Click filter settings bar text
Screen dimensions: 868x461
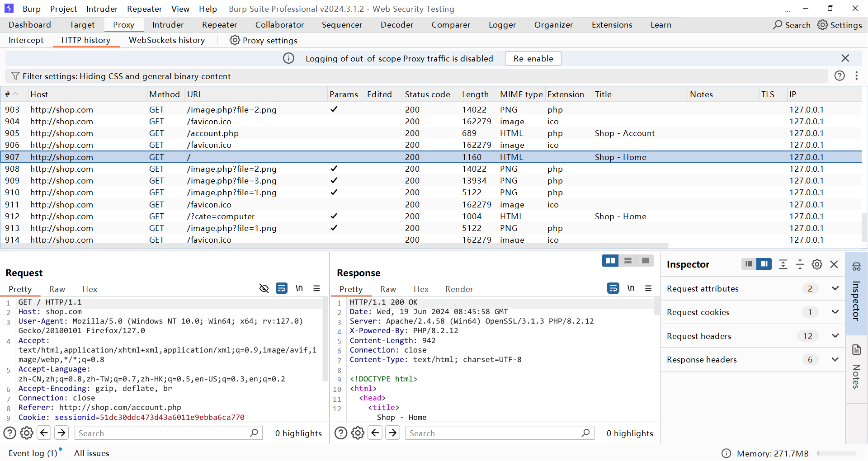[127, 76]
